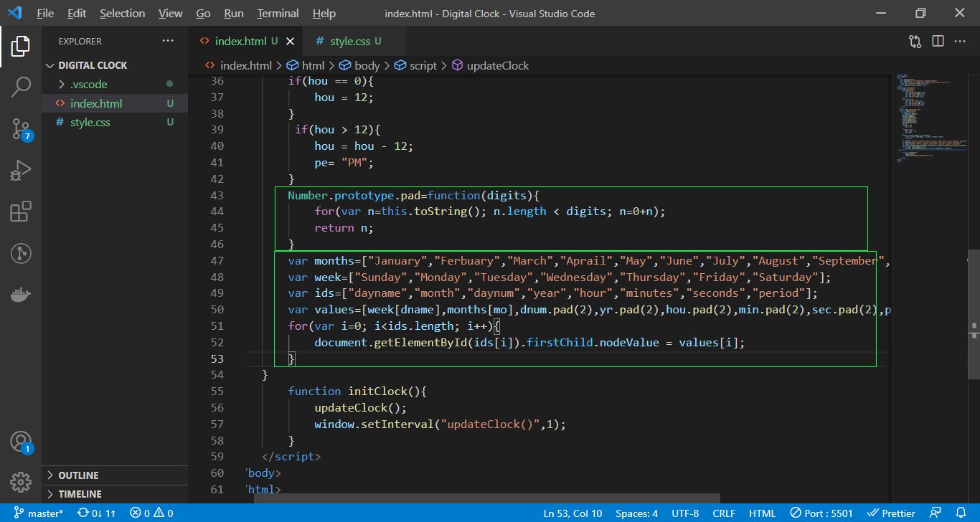Open editor More Actions ellipsis
980x522 pixels.
[x=960, y=41]
